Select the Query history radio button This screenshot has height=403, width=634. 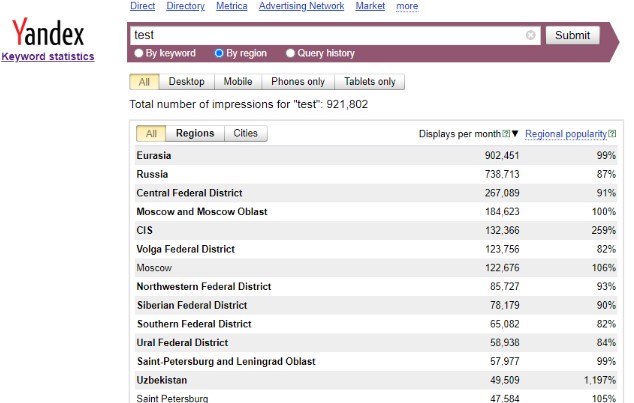tap(291, 53)
